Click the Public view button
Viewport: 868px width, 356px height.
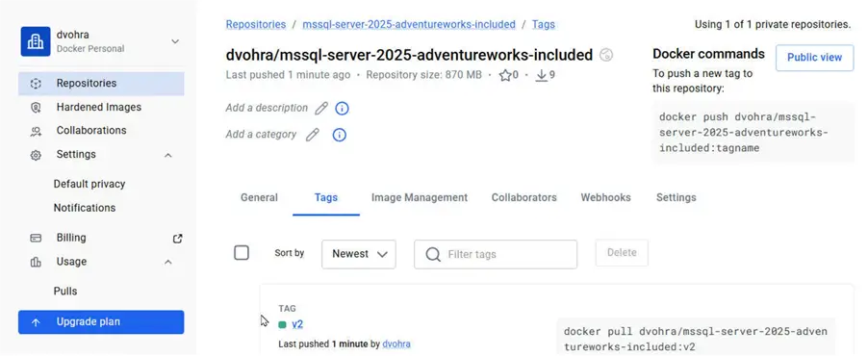pos(815,58)
